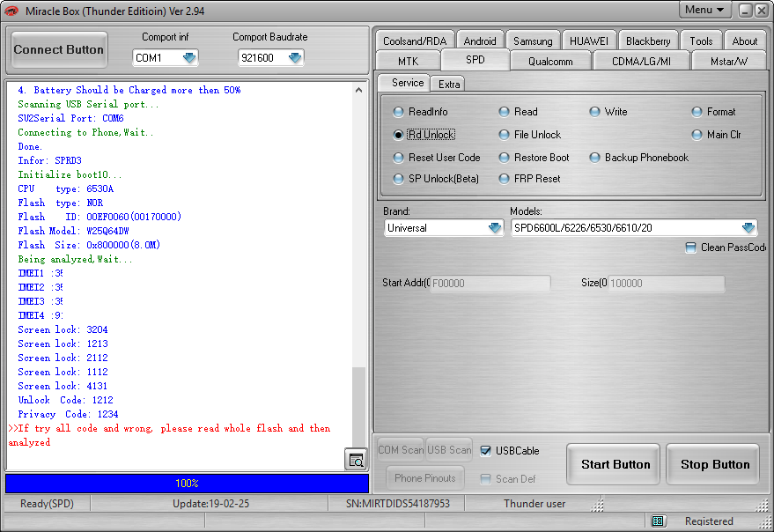The height and width of the screenshot is (532, 774).
Task: Switch to the Qualcomm tab
Action: pyautogui.click(x=550, y=62)
